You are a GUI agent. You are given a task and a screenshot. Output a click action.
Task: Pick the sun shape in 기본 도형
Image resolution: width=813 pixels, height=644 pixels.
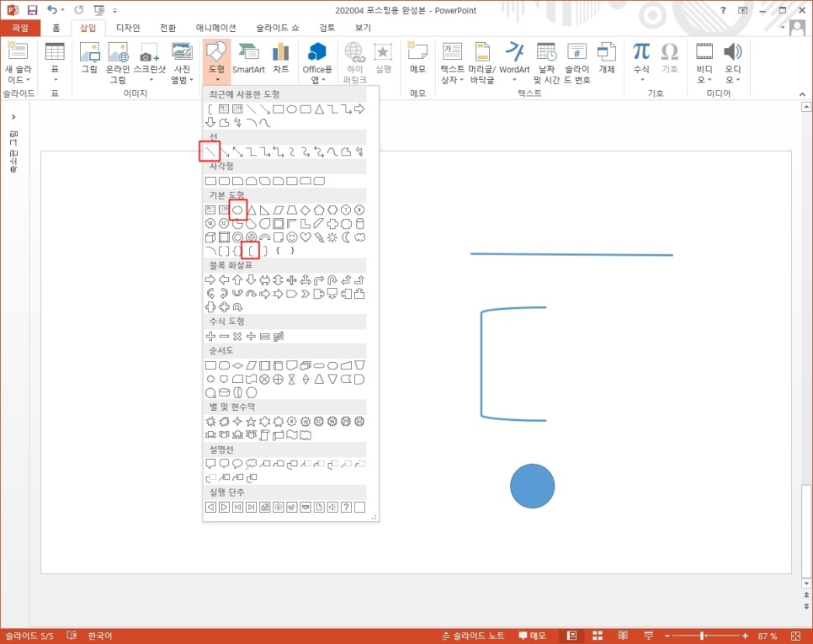(332, 237)
